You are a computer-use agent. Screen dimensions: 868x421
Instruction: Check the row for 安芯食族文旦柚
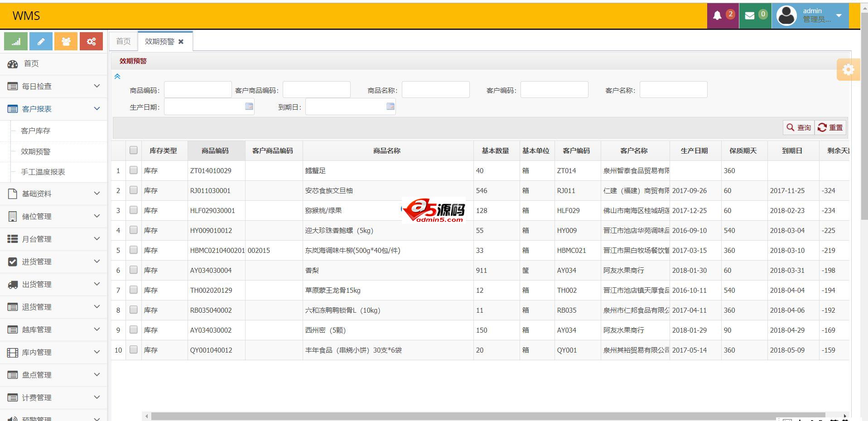click(x=133, y=190)
